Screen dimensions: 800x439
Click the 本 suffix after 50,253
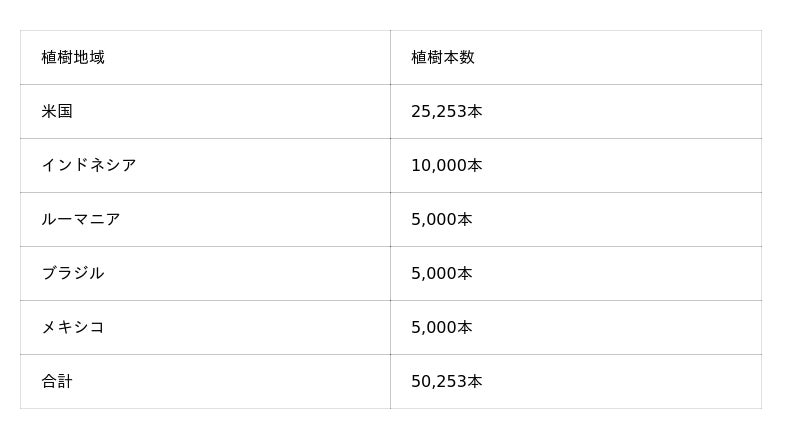[x=474, y=382]
